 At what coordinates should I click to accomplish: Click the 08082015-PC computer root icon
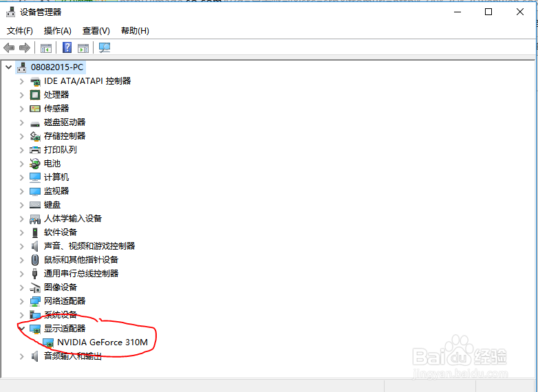[21, 67]
